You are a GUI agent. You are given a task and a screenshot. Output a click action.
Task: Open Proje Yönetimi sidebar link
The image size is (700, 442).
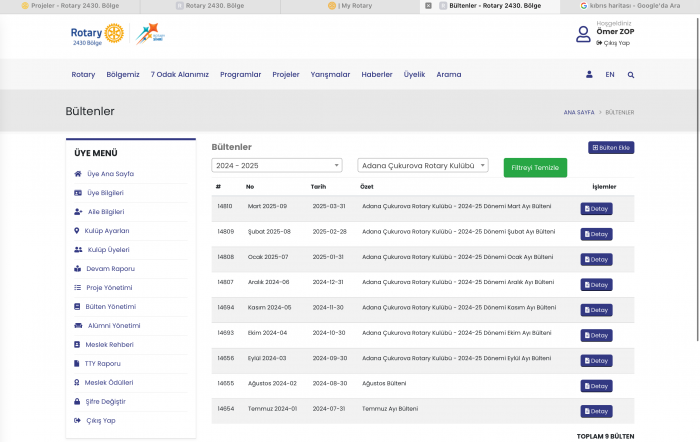(109, 288)
